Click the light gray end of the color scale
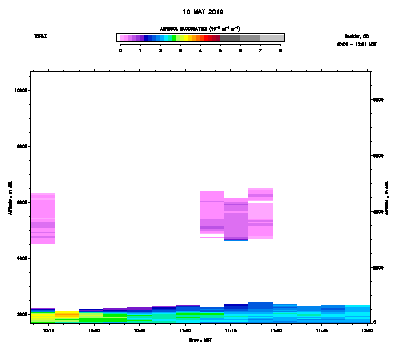The image size is (400, 360). 272,38
